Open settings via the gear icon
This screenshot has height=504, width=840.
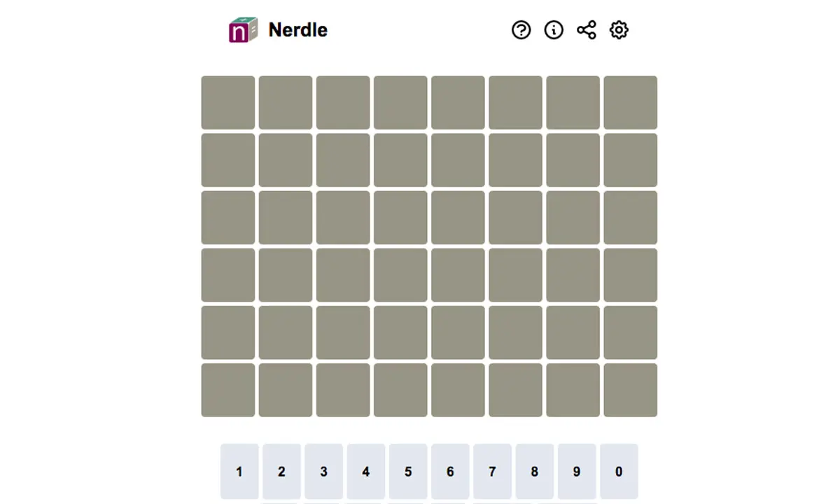619,30
